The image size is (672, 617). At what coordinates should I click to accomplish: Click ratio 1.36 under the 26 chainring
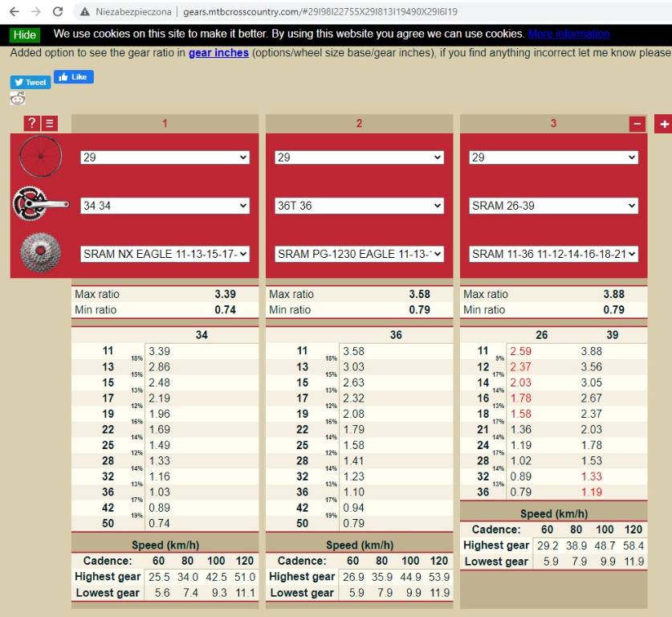pyautogui.click(x=521, y=429)
